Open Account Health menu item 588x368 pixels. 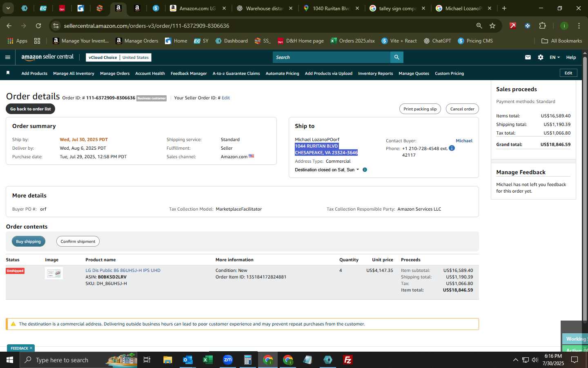coord(150,74)
